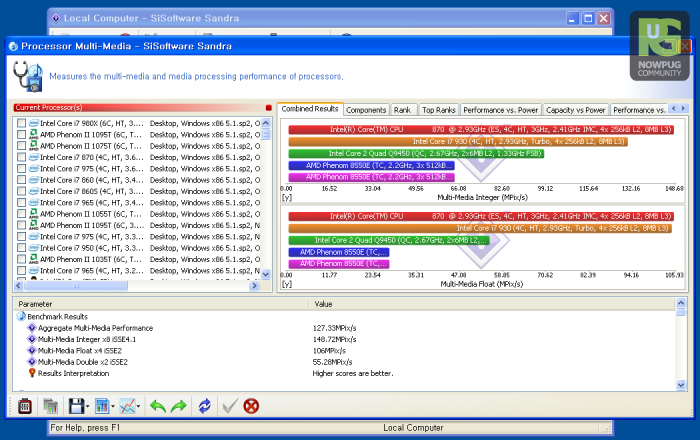Image resolution: width=700 pixels, height=440 pixels.
Task: Open the Capacity vs Power tab
Action: pos(575,110)
